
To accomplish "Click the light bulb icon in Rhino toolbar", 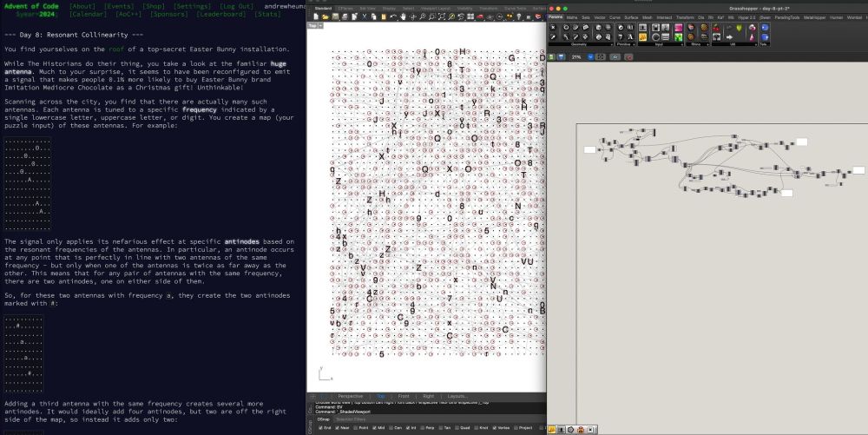I will coord(519,17).
